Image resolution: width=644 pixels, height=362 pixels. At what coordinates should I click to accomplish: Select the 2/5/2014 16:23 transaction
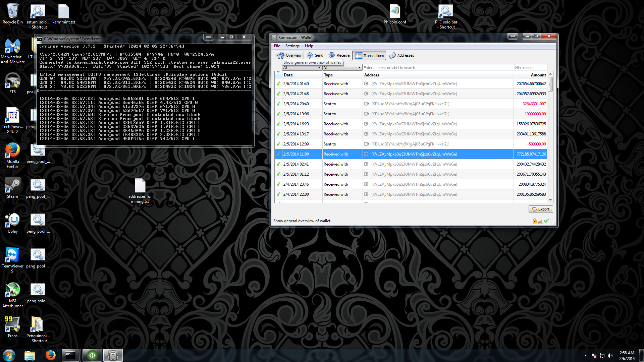tap(411, 124)
